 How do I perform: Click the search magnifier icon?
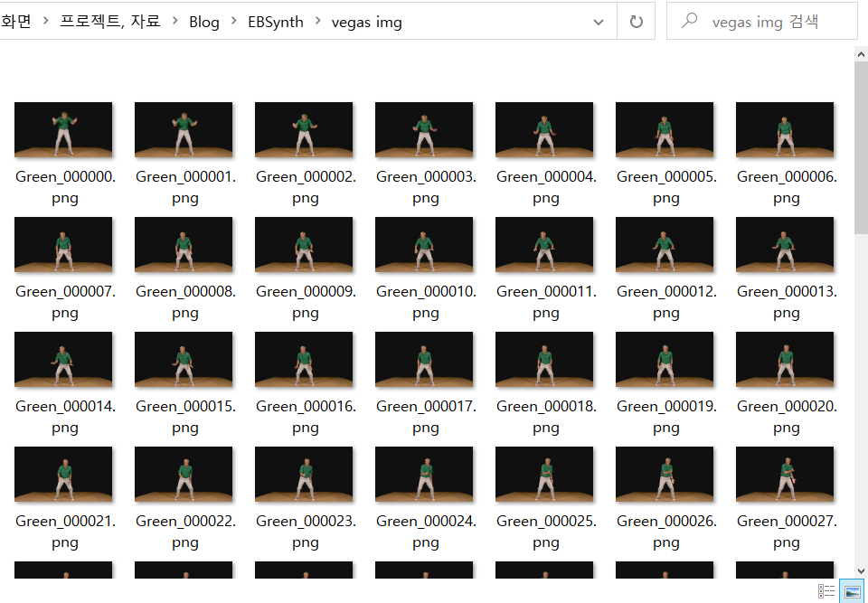coord(689,22)
